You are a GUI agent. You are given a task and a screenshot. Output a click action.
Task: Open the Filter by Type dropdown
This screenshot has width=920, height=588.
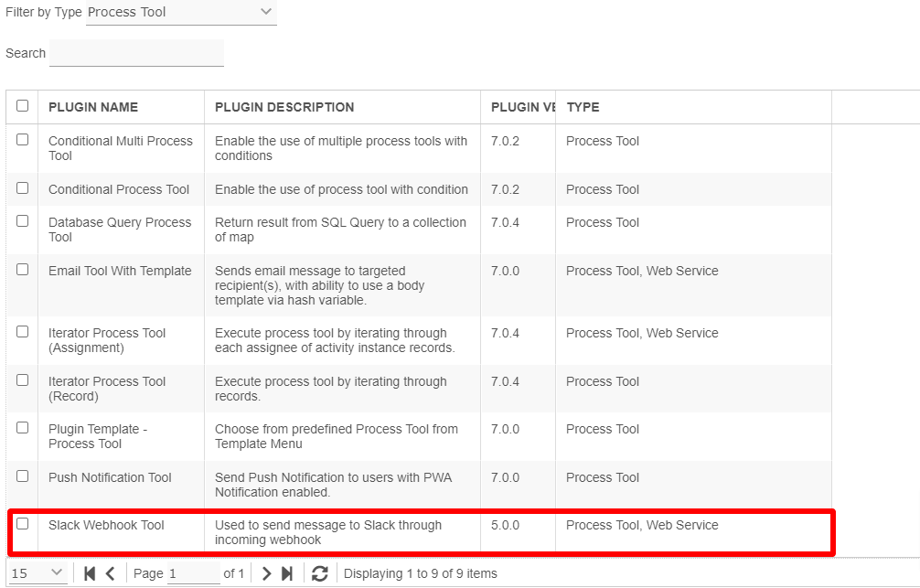pos(181,12)
